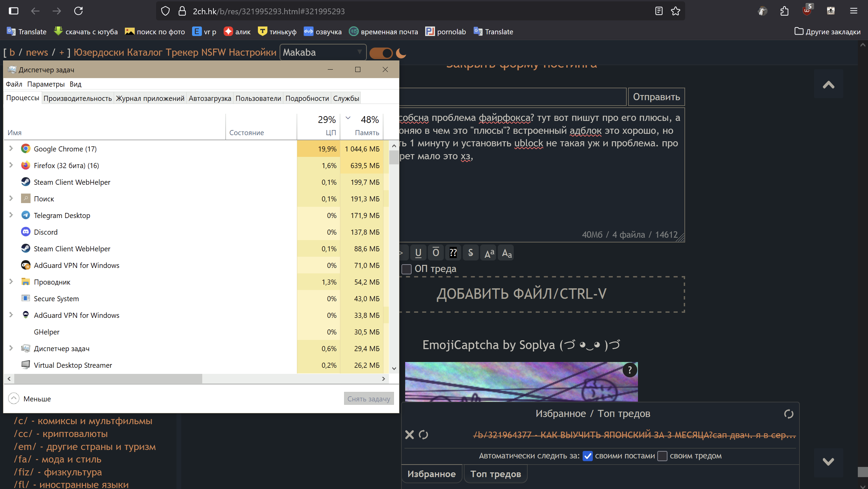The height and width of the screenshot is (489, 868).
Task: Click into the post message text area
Action: click(x=542, y=175)
